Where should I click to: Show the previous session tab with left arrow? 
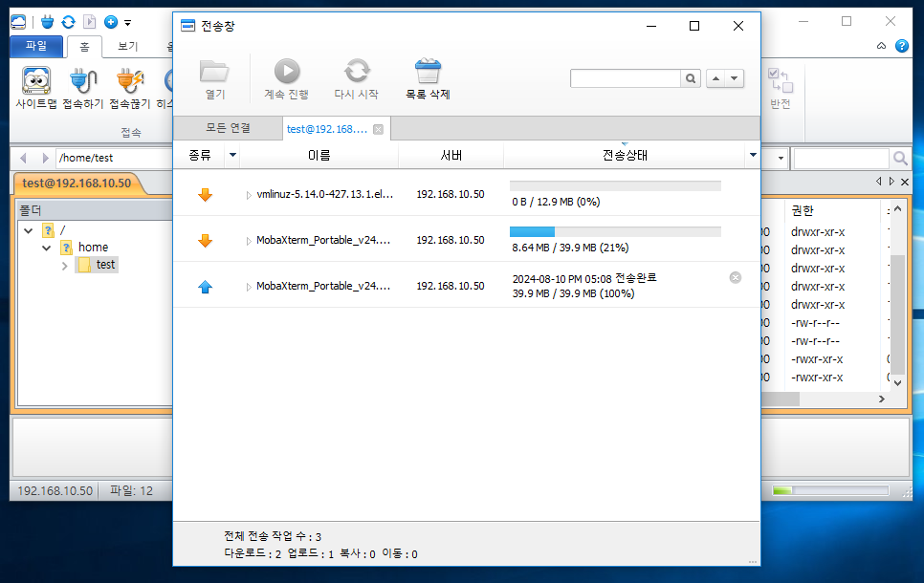point(879,182)
